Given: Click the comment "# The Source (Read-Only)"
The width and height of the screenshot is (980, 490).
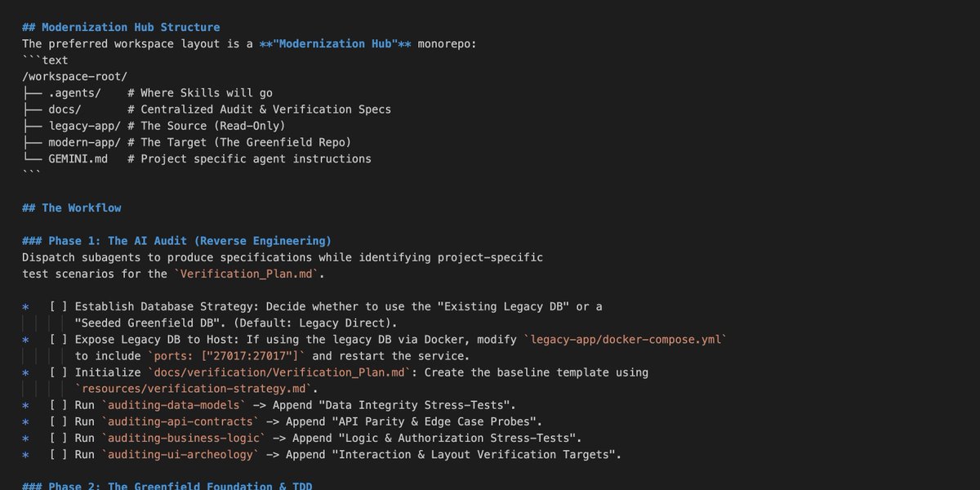Looking at the screenshot, I should tap(207, 126).
